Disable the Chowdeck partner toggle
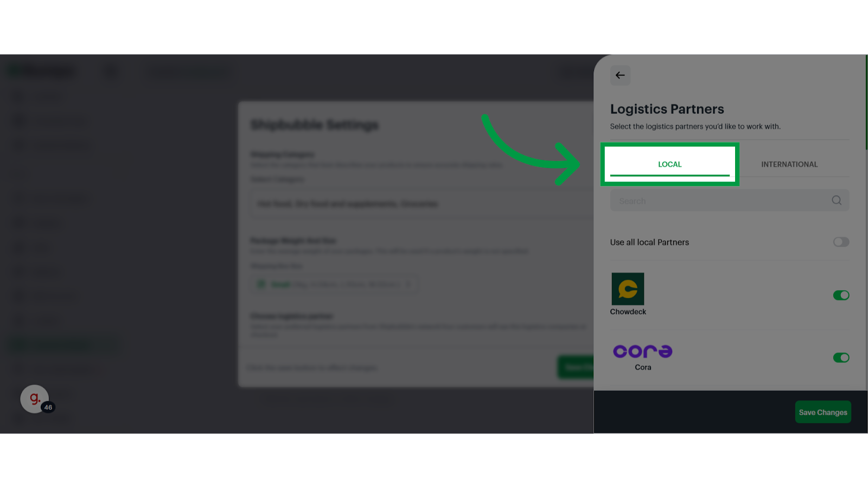 pos(841,295)
